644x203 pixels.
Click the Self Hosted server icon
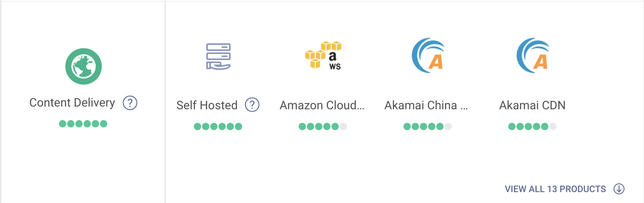[218, 56]
